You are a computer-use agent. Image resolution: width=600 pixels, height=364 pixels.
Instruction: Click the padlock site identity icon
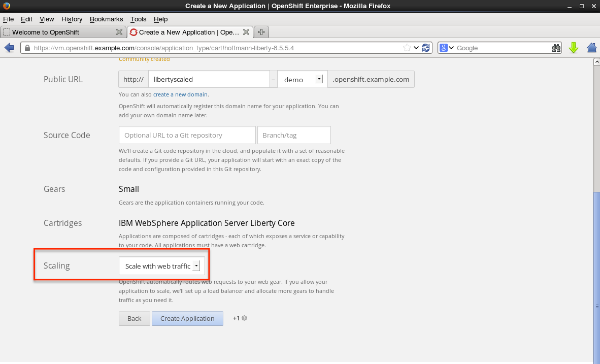tap(27, 48)
